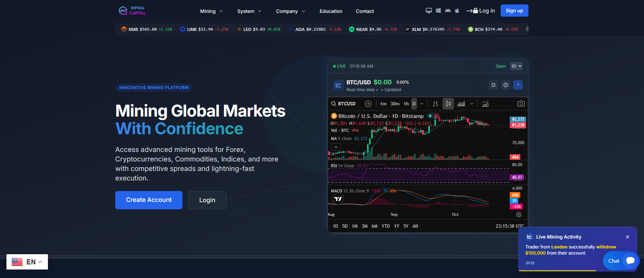Click the Sign up button
This screenshot has width=644, height=278.
(x=514, y=11)
